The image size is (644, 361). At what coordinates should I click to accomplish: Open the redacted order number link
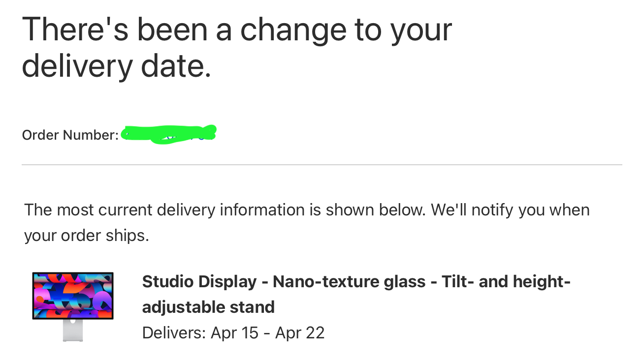[168, 134]
